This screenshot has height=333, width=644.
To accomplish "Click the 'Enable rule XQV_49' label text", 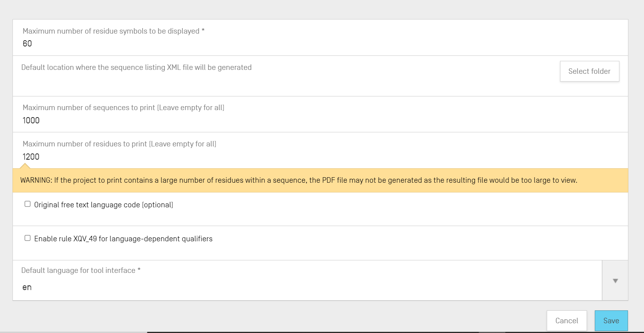I will (123, 239).
